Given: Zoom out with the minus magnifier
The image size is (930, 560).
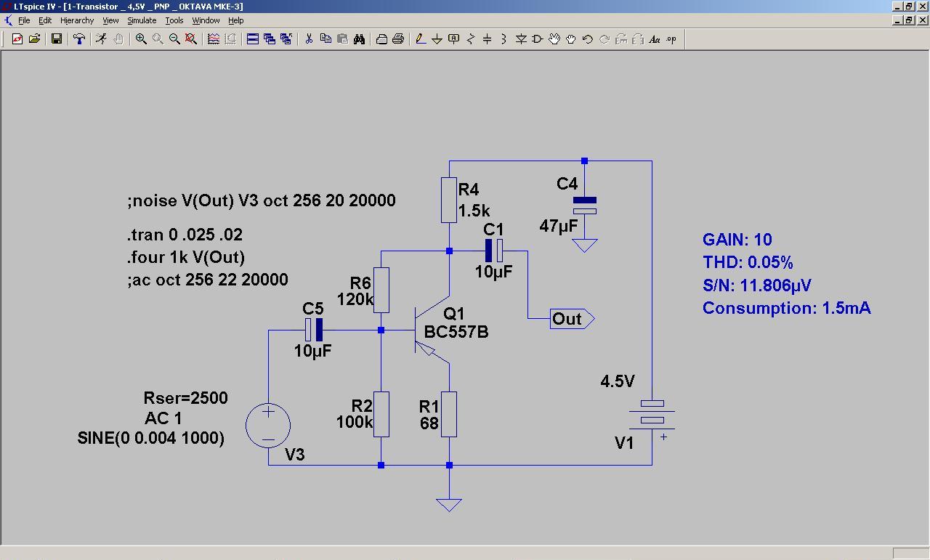Looking at the screenshot, I should click(174, 39).
